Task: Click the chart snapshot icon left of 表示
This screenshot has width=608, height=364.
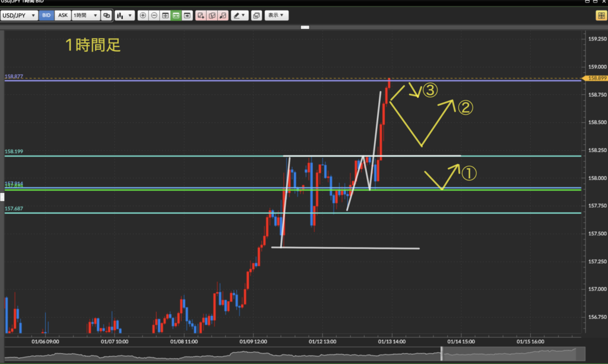Action: tap(256, 15)
